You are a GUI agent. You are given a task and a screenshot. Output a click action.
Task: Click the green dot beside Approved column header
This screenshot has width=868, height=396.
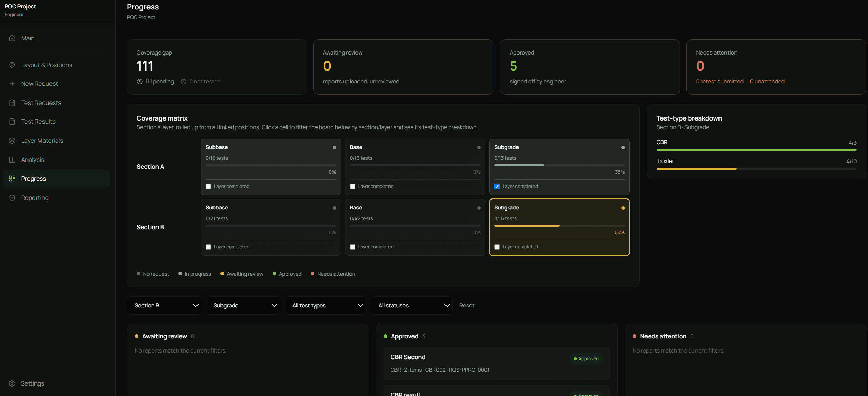point(385,336)
